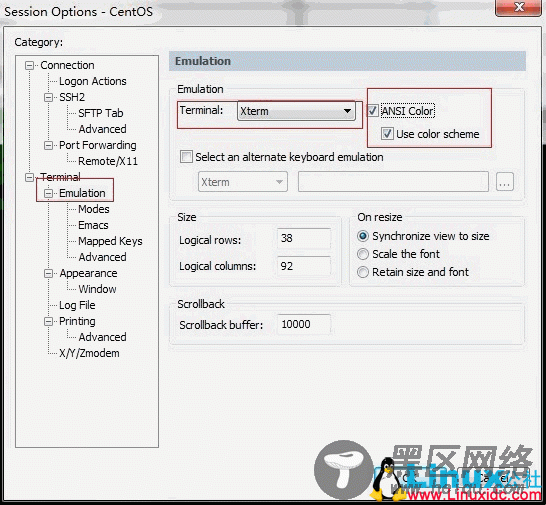Screen dimensions: 546x505
Task: Click the Scrollback buffer input field
Action: coord(304,325)
